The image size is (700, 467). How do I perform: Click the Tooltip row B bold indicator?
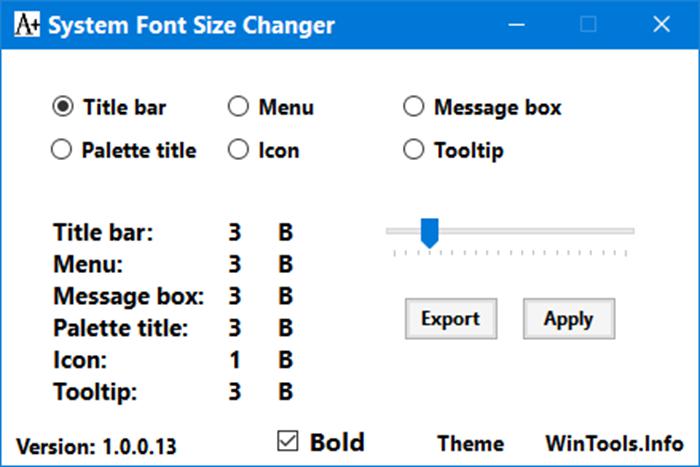click(286, 392)
